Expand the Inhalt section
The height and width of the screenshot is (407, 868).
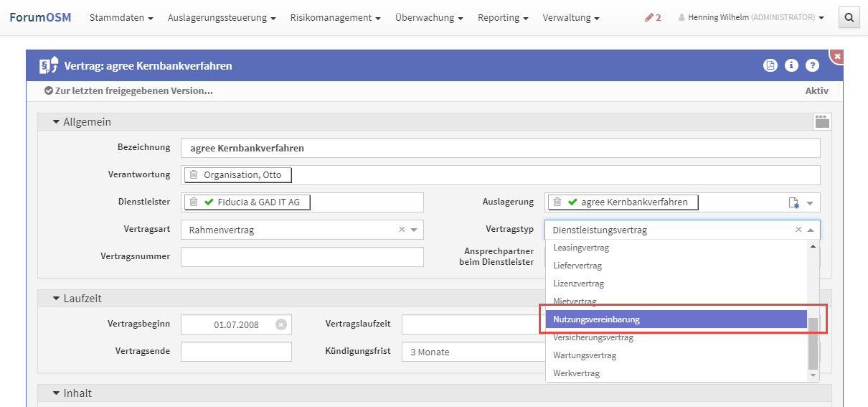point(56,393)
